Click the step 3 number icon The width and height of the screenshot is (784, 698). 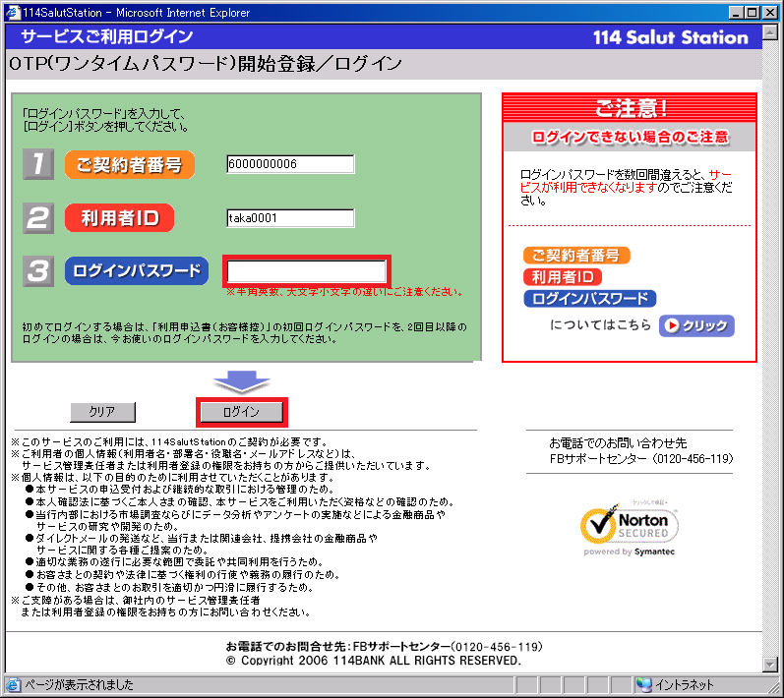click(37, 272)
